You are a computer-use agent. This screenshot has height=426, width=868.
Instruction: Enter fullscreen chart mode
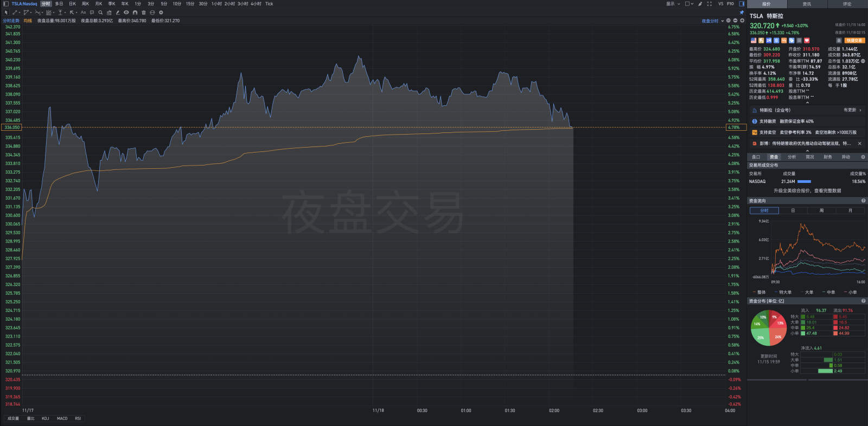[709, 4]
